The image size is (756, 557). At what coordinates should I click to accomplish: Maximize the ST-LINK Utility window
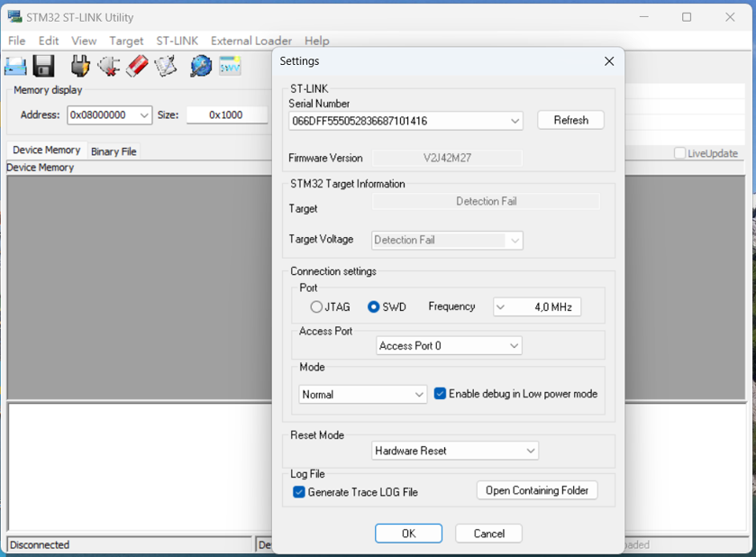tap(687, 17)
